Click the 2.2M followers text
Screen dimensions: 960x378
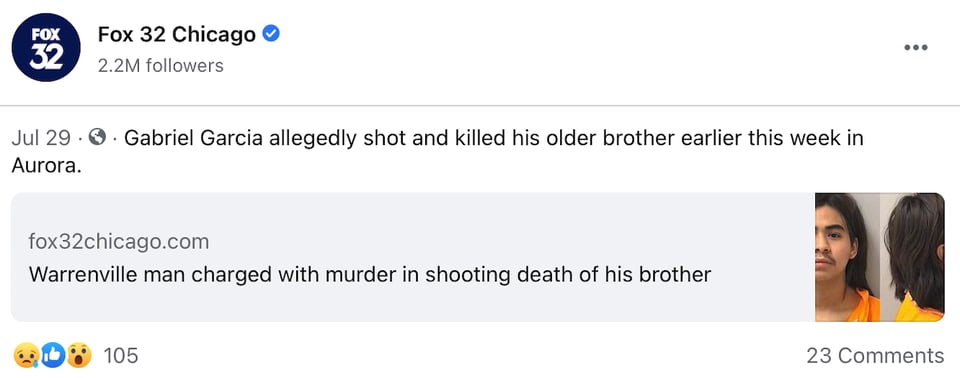pos(160,66)
